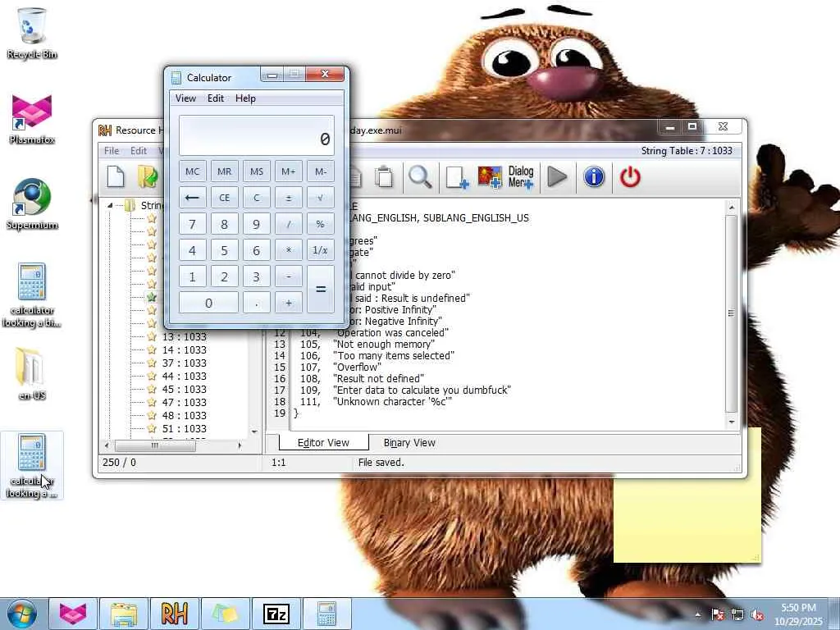Collapse the String Table tree node

[110, 205]
